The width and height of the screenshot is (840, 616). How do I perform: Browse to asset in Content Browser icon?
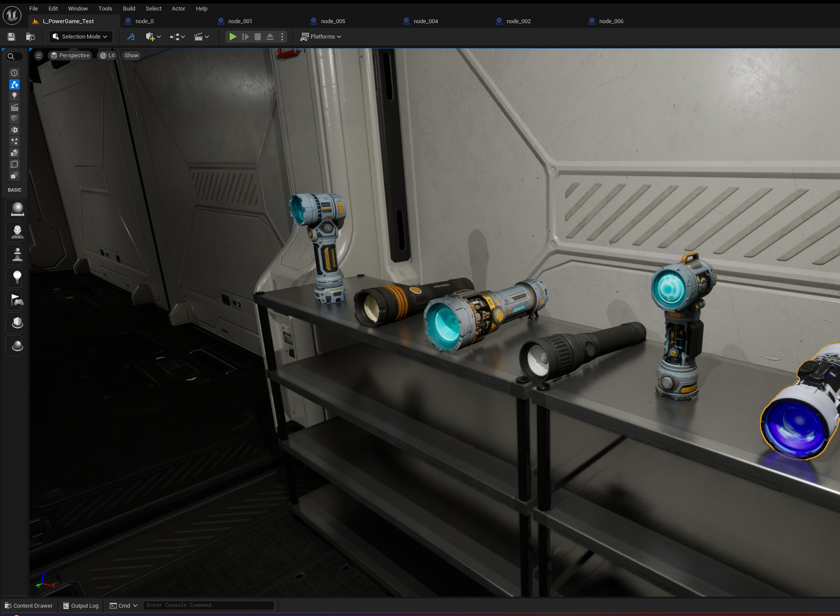(31, 37)
